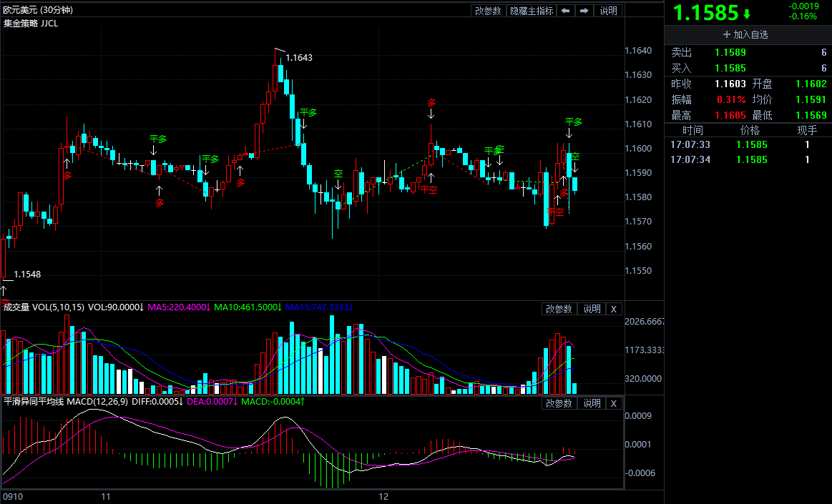Click the 开盘 value 1.1602

pyautogui.click(x=811, y=84)
